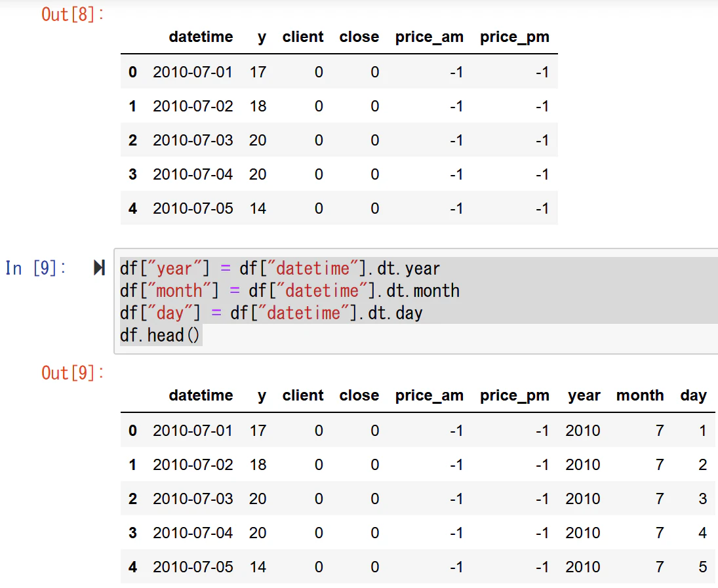Click client header in Out[9] table
Screen dimensions: 718x588
(303, 395)
